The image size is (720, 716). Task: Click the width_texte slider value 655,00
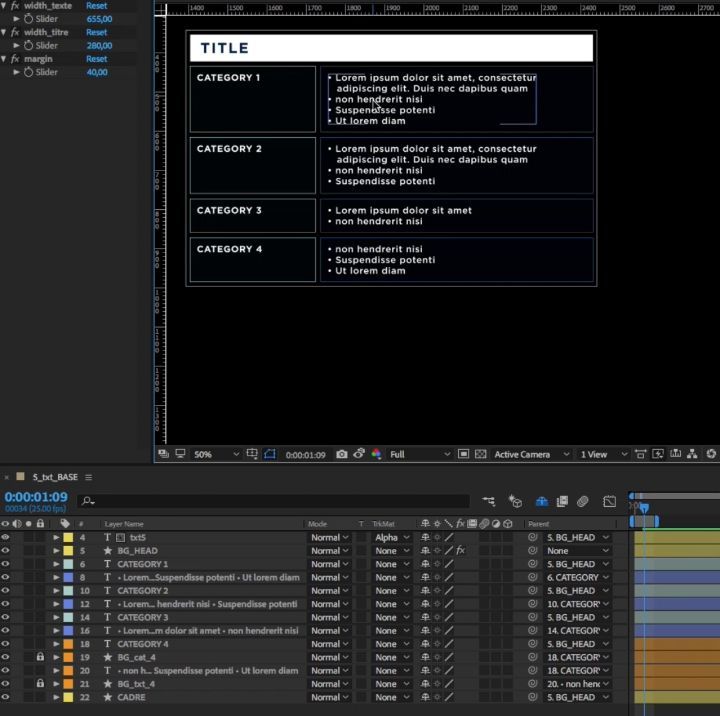click(99, 19)
